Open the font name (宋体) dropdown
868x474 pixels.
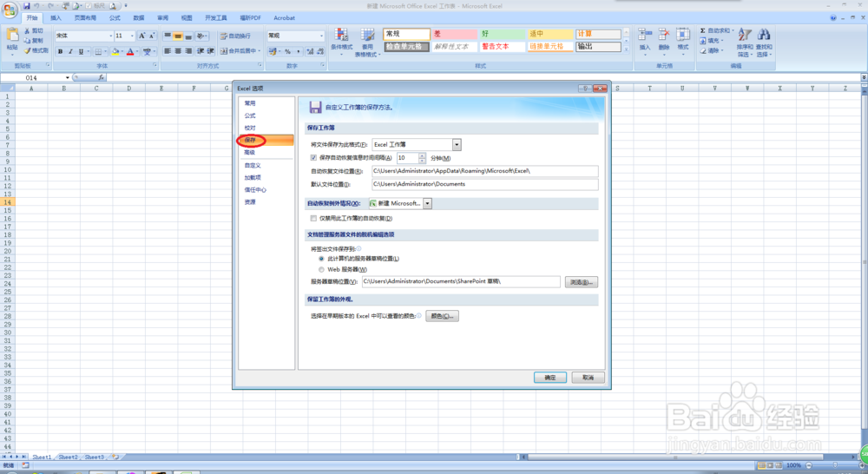111,36
